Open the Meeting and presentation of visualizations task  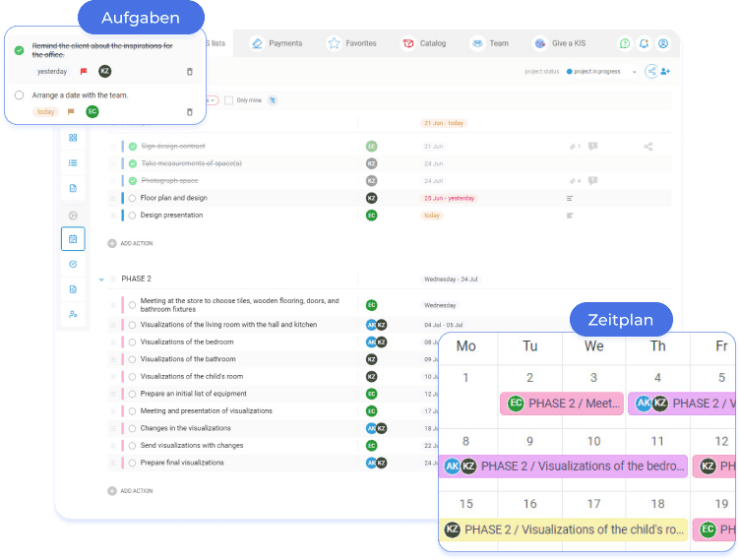point(207,411)
